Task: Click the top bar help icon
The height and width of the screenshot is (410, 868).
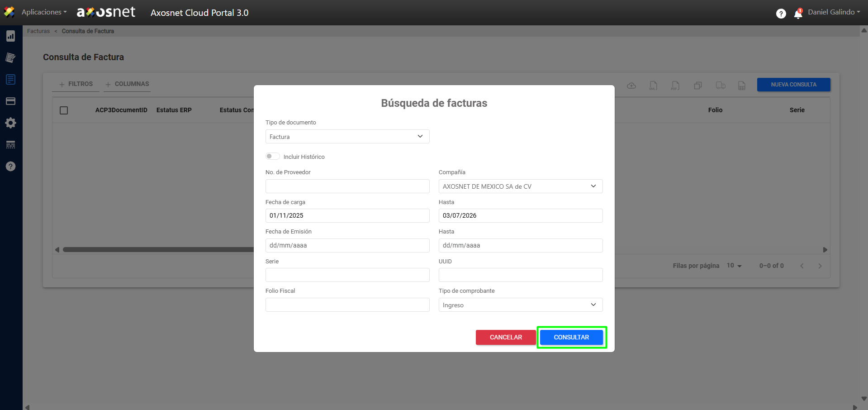Action: tap(781, 14)
